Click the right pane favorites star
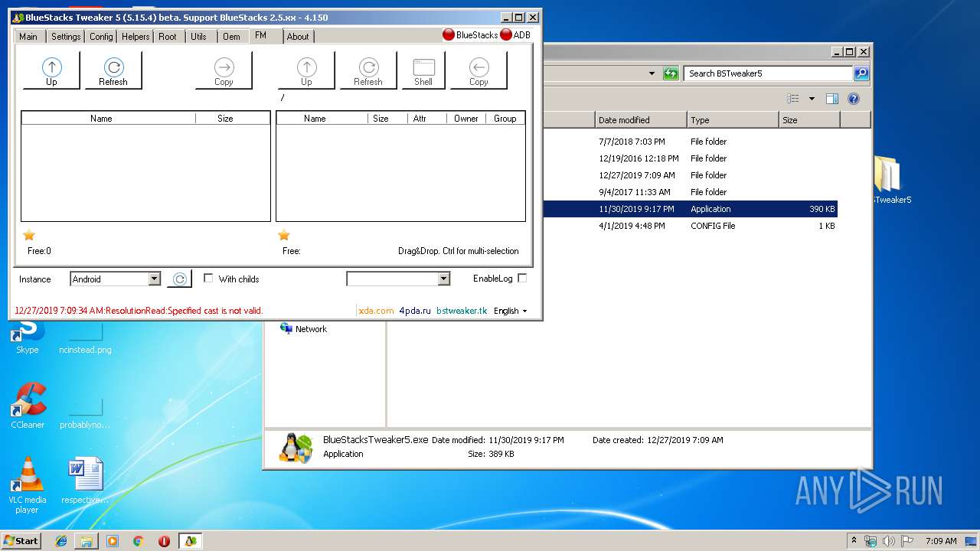This screenshot has width=980, height=551. tap(284, 235)
